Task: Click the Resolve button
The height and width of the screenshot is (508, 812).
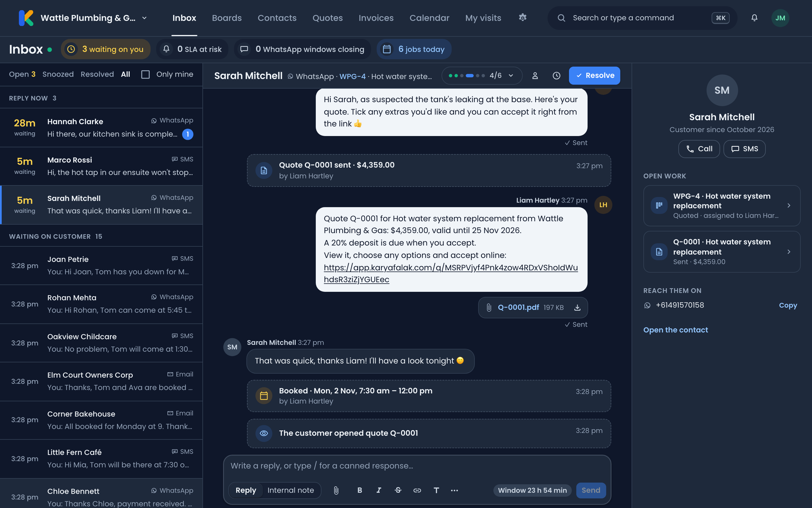Action: (x=594, y=76)
